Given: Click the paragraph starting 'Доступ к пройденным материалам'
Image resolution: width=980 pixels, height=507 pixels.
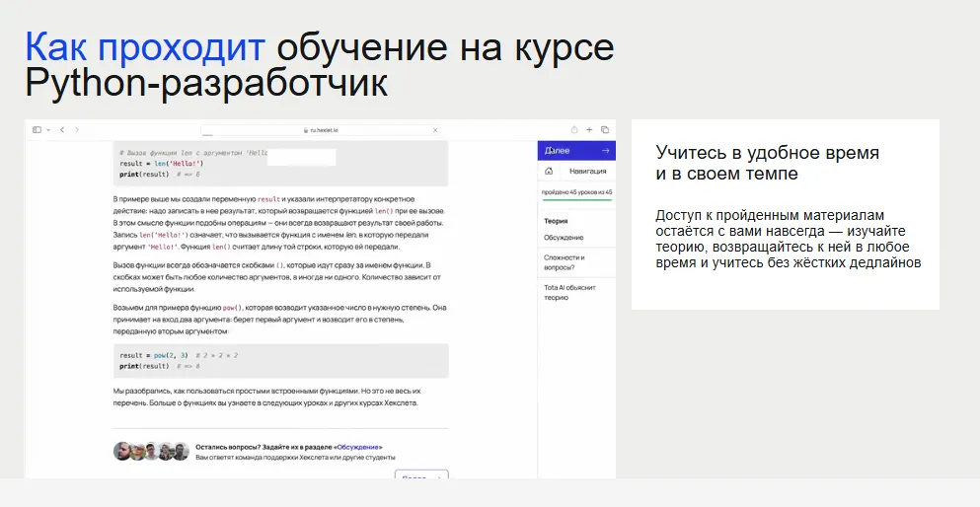Looking at the screenshot, I should click(x=789, y=239).
